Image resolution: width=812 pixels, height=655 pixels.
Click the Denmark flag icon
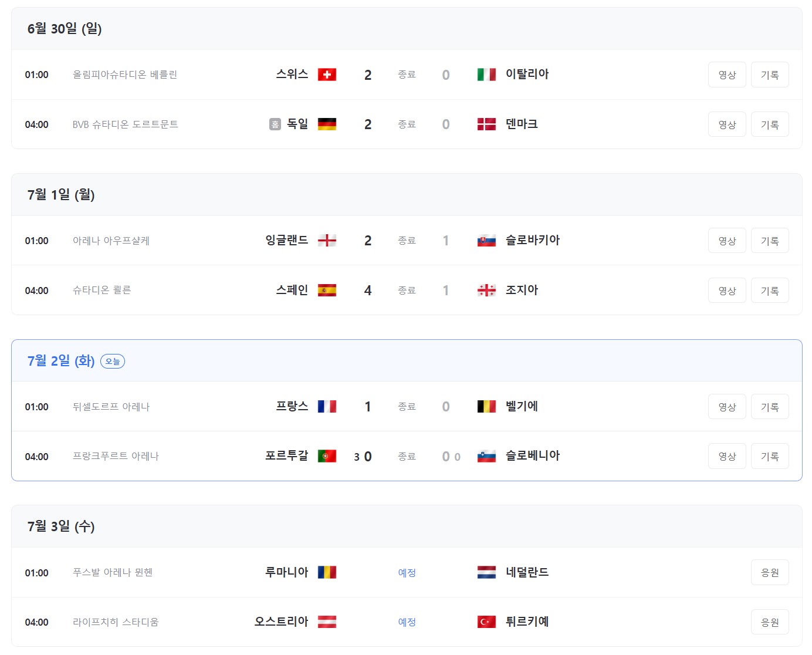pos(486,124)
